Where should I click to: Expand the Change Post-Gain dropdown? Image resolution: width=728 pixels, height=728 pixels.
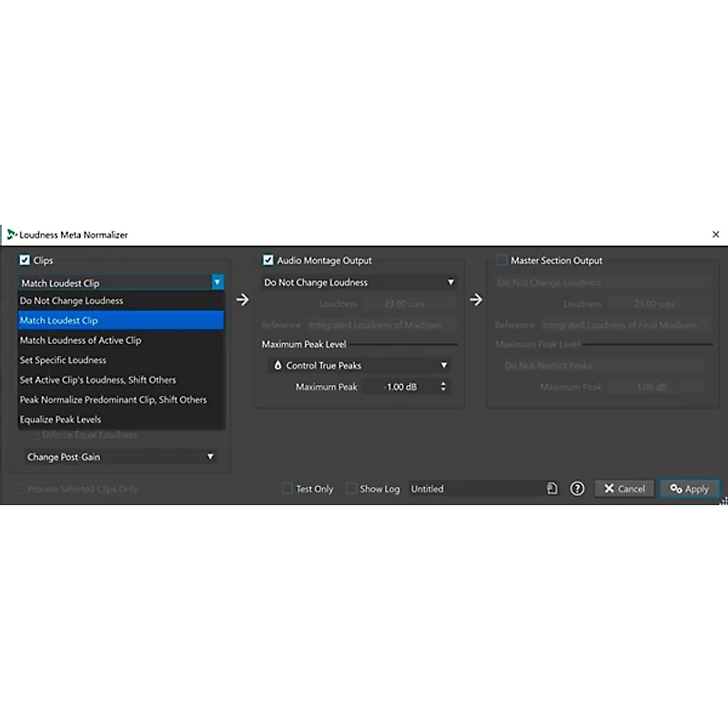coord(120,457)
